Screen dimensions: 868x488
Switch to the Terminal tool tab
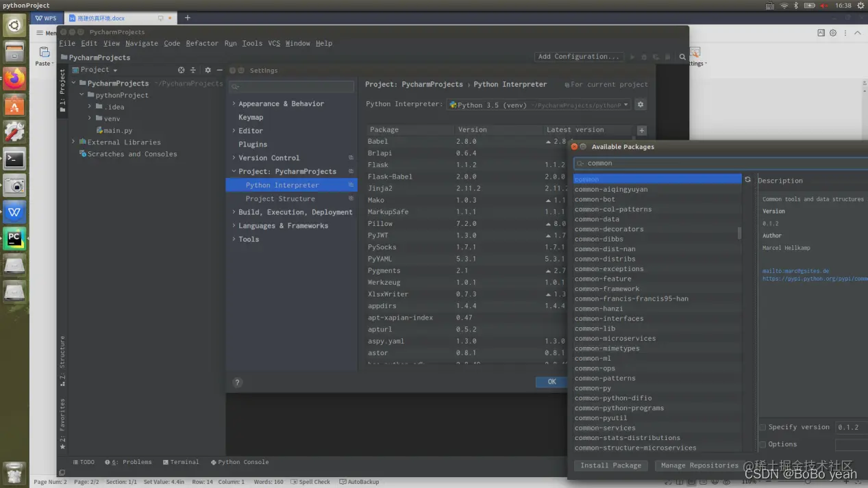[180, 462]
